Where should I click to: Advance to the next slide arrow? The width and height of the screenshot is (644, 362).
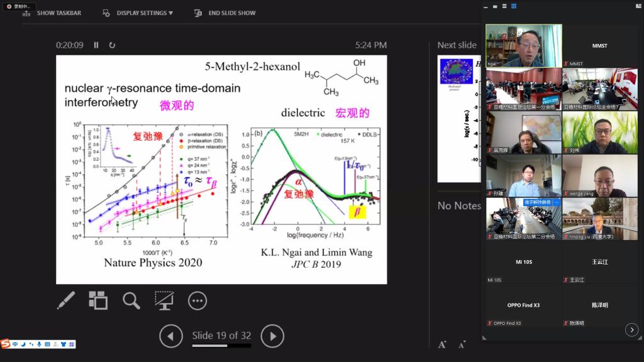pos(272,336)
